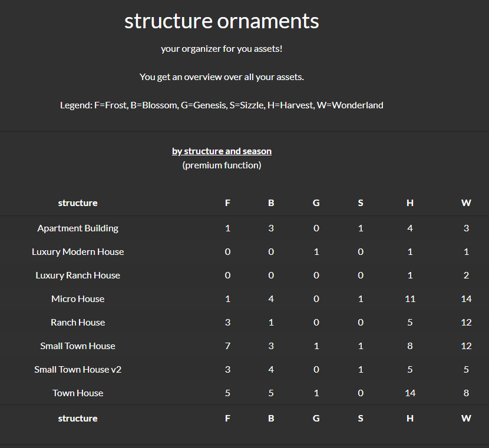Click the Town House row label
Screen dimensions: 489x448
[78, 393]
